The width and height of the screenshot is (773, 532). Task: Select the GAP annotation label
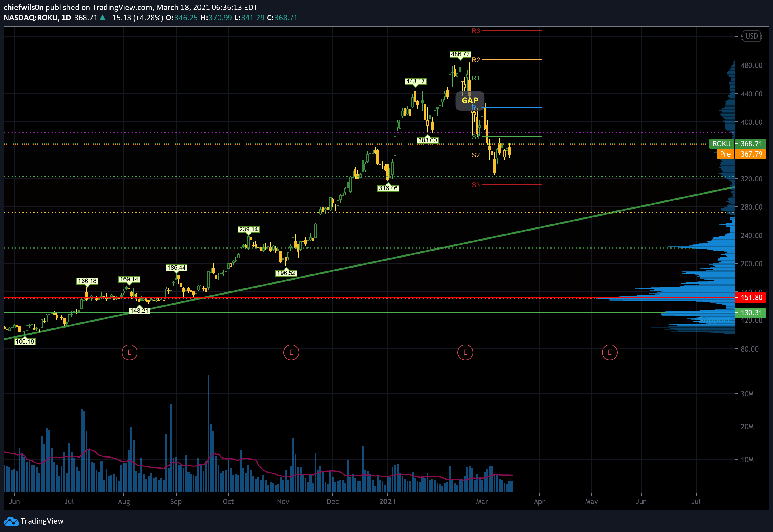pyautogui.click(x=470, y=100)
